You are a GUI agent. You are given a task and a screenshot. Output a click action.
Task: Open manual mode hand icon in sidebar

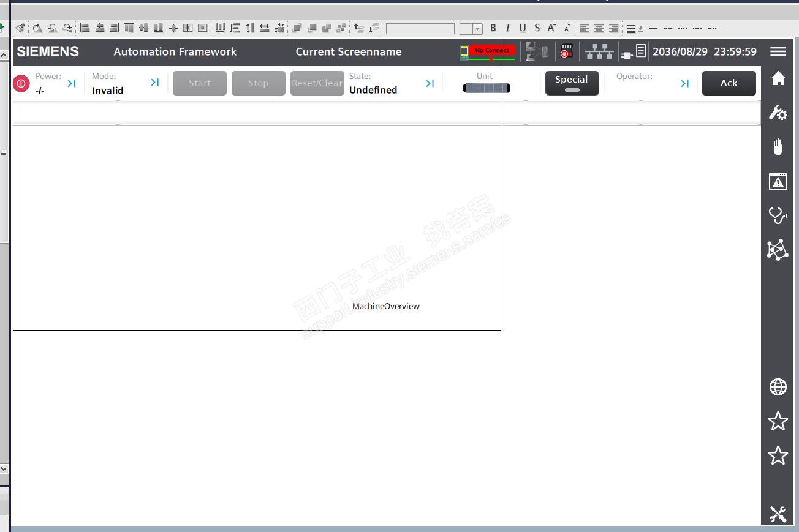[778, 147]
